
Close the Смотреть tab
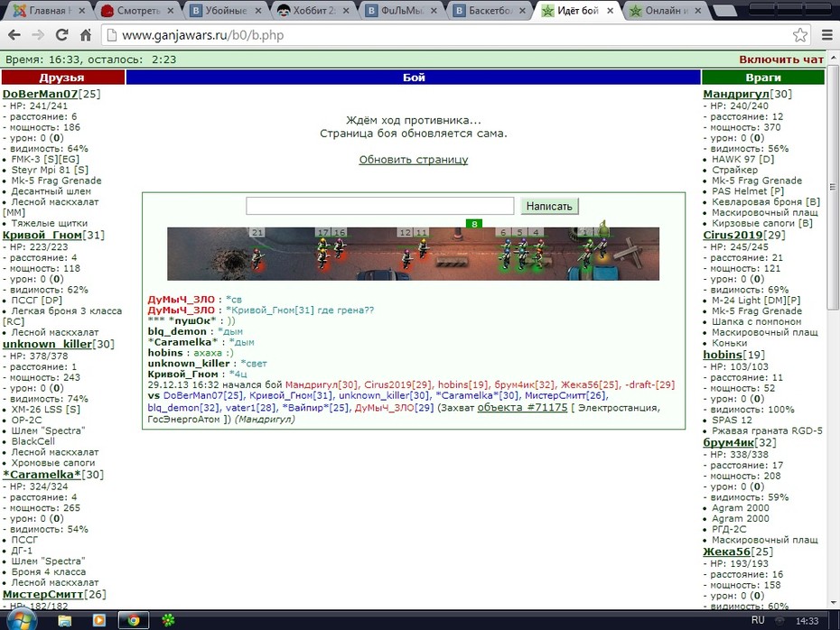[x=171, y=10]
